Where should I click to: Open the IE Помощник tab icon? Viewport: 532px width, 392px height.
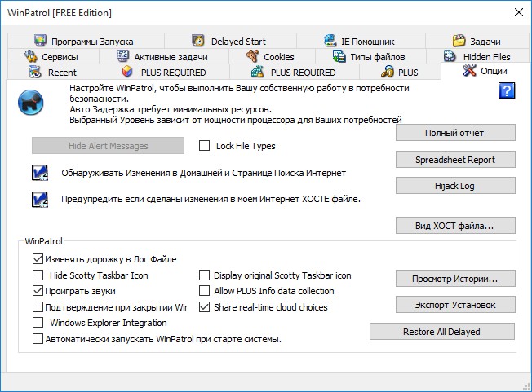click(x=330, y=41)
